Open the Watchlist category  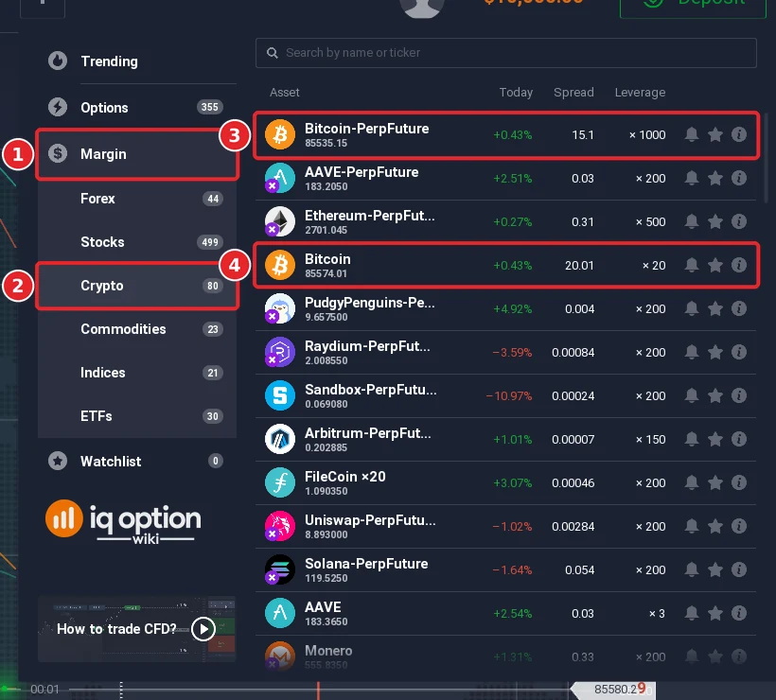click(137, 462)
